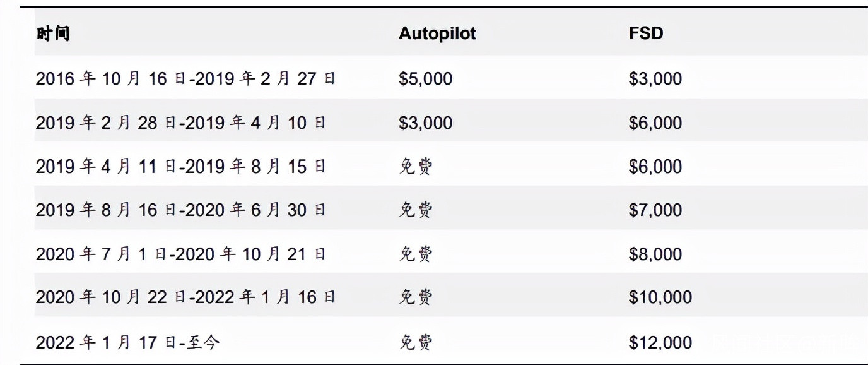868x365 pixels.
Task: Click 免费 in the 2022年1月17日 row
Action: [x=416, y=342]
